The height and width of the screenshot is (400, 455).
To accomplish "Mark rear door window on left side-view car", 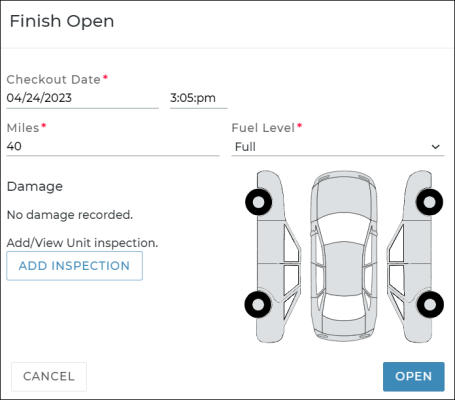I will click(292, 281).
